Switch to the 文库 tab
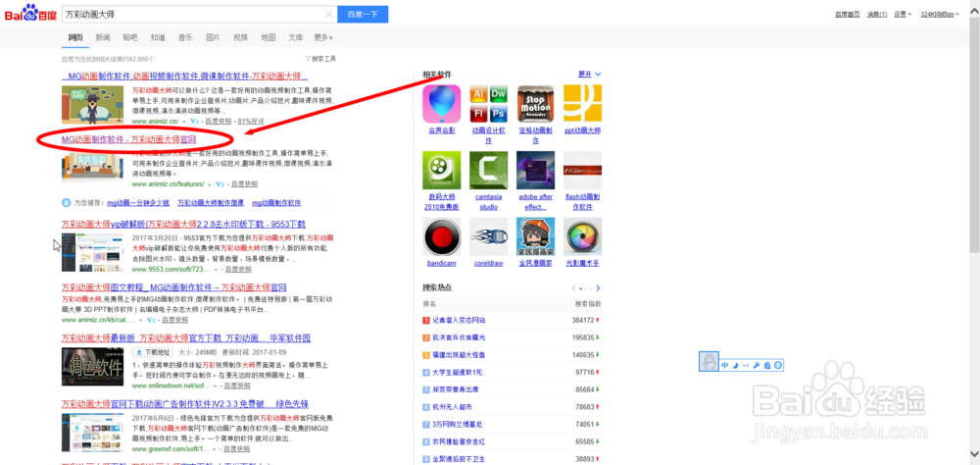Viewport: 980px width, 465px height. 295,37
